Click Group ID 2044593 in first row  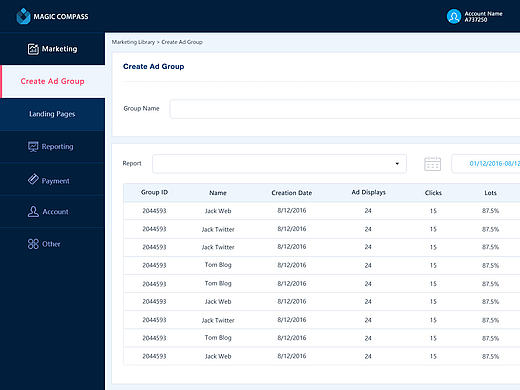(154, 211)
